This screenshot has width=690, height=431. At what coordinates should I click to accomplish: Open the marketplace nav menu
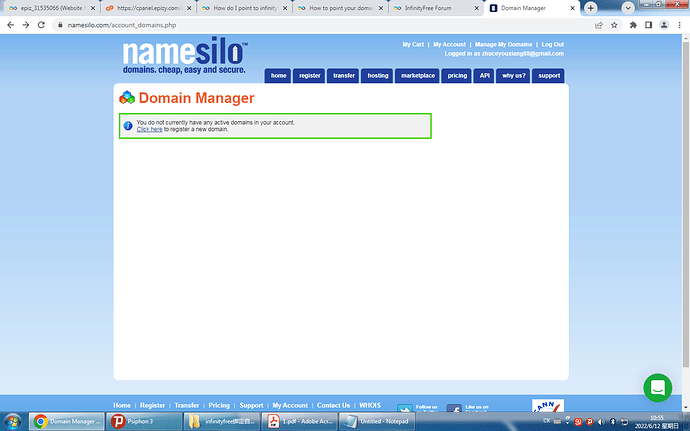pyautogui.click(x=418, y=76)
